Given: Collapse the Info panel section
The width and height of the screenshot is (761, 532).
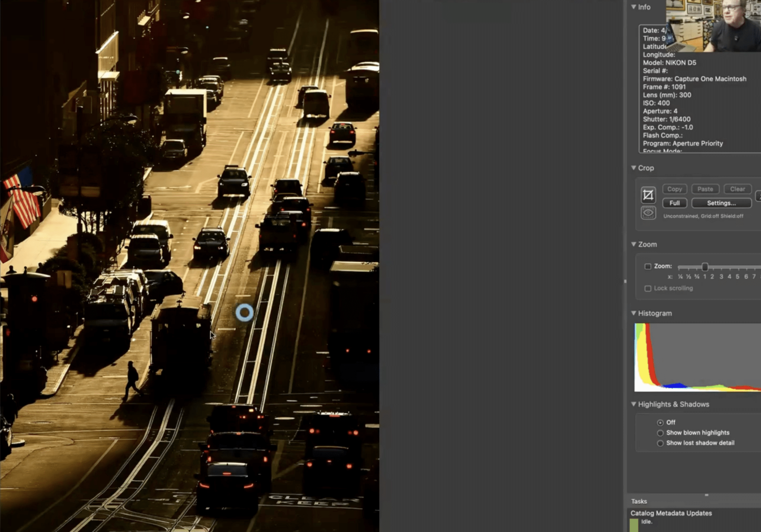Looking at the screenshot, I should (634, 7).
